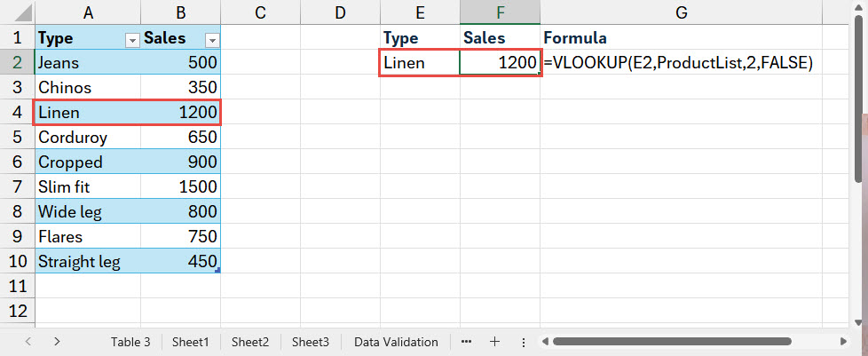The image size is (868, 356).
Task: Open the Sales column filter dropdown
Action: click(211, 39)
